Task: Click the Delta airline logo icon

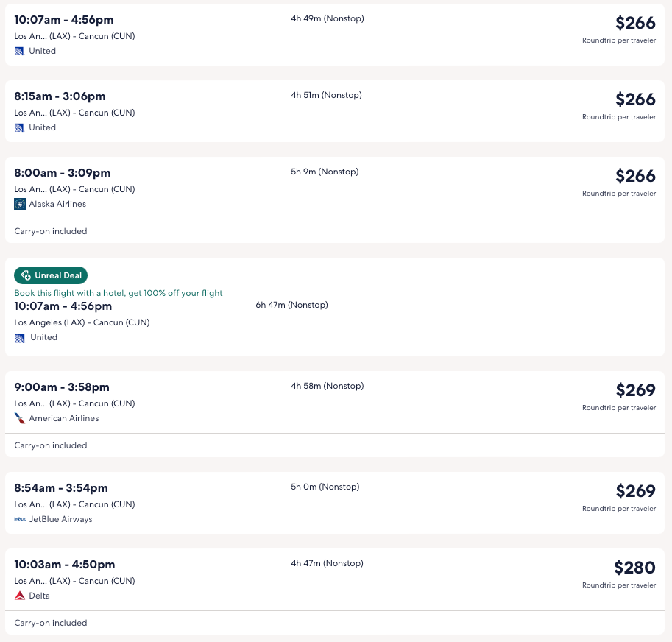Action: click(20, 596)
